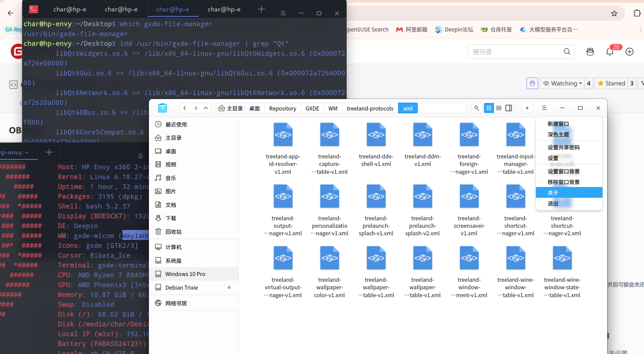Open 最近使用 in the sidebar
This screenshot has height=354, width=644.
(194, 124)
